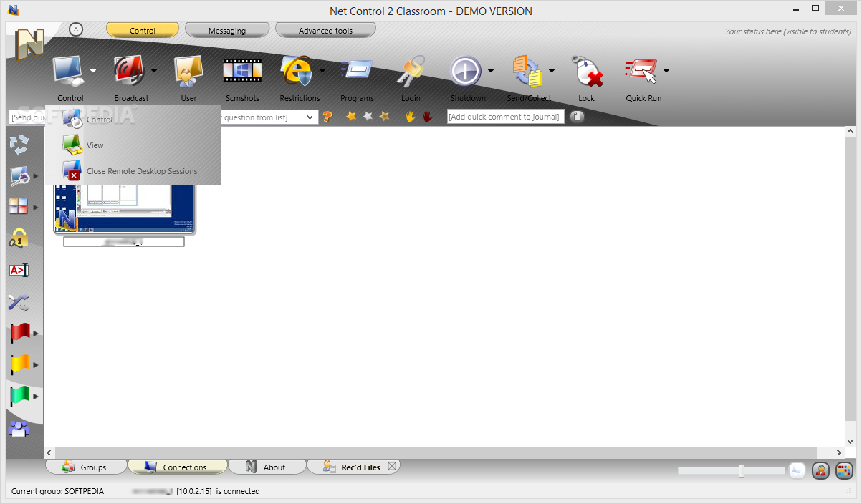Collapse the ribbon with the round arrow button
The width and height of the screenshot is (862, 504).
click(76, 29)
